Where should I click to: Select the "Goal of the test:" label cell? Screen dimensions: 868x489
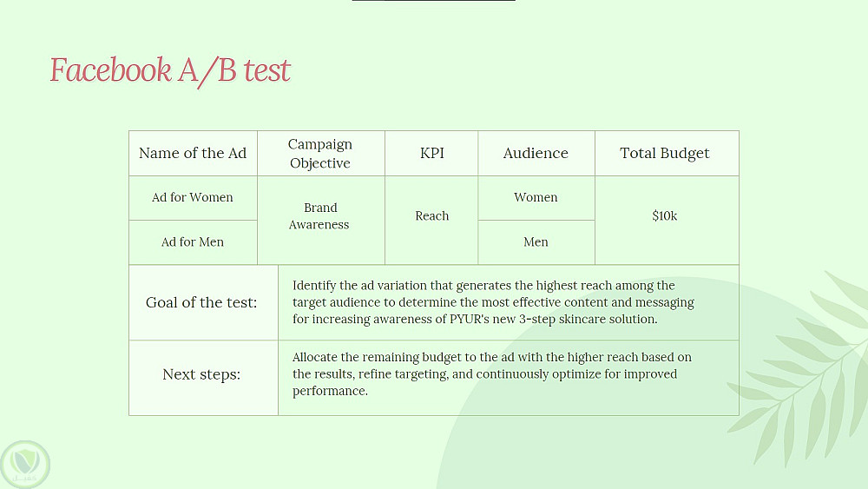click(x=201, y=303)
